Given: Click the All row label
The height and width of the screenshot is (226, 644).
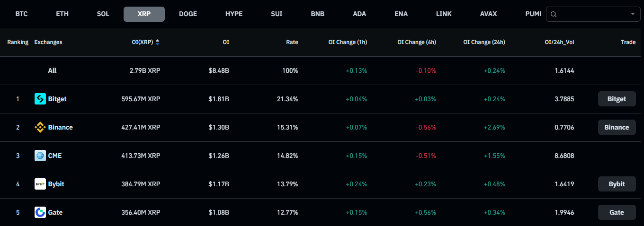Looking at the screenshot, I should (x=52, y=70).
